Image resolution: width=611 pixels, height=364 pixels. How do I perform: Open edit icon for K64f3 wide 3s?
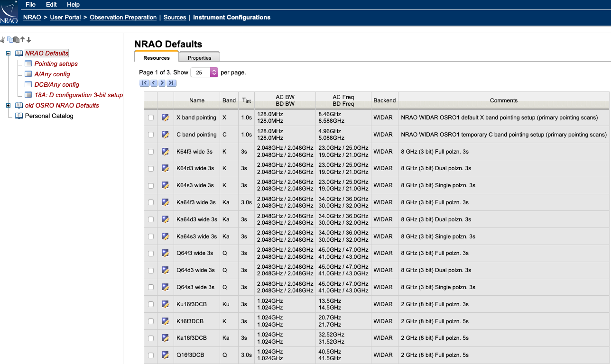click(165, 152)
